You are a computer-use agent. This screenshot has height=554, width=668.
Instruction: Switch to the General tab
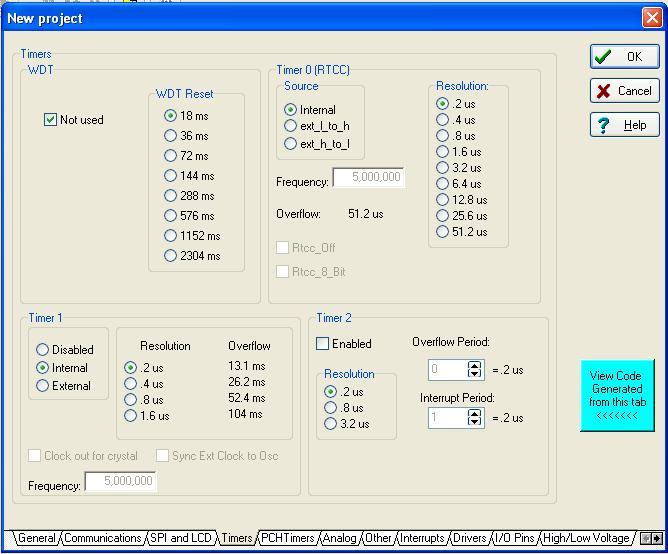(37, 538)
